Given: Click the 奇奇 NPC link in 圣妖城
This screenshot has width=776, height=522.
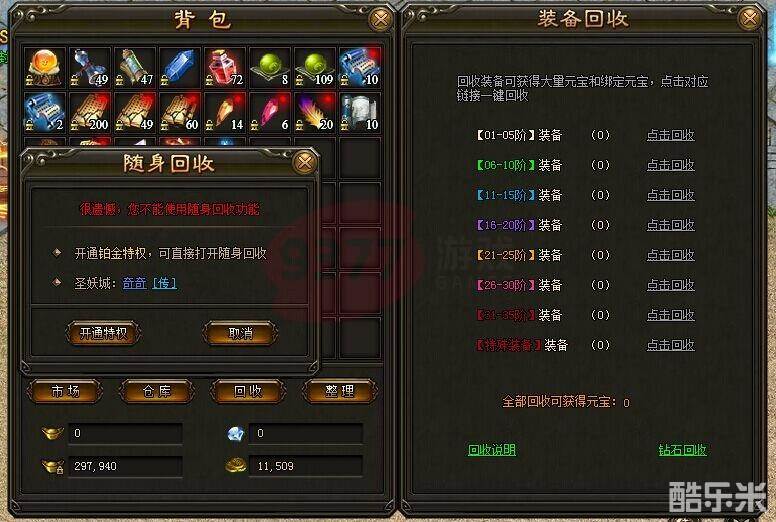Looking at the screenshot, I should [x=135, y=283].
